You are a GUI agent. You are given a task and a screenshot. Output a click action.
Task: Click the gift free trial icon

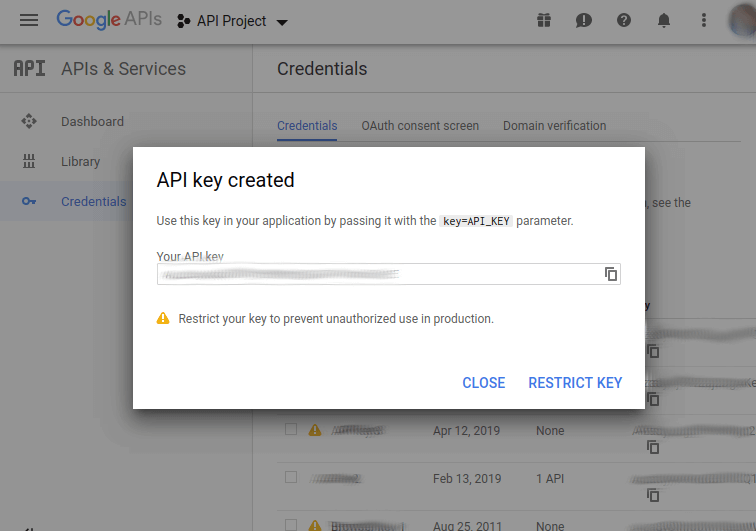(x=543, y=20)
